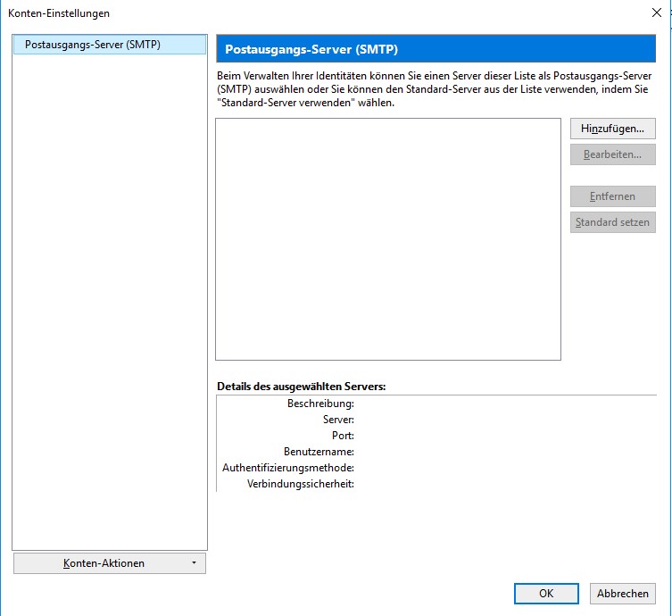672x616 pixels.
Task: Click the Konten-Einstellungen window title
Action: click(x=59, y=13)
